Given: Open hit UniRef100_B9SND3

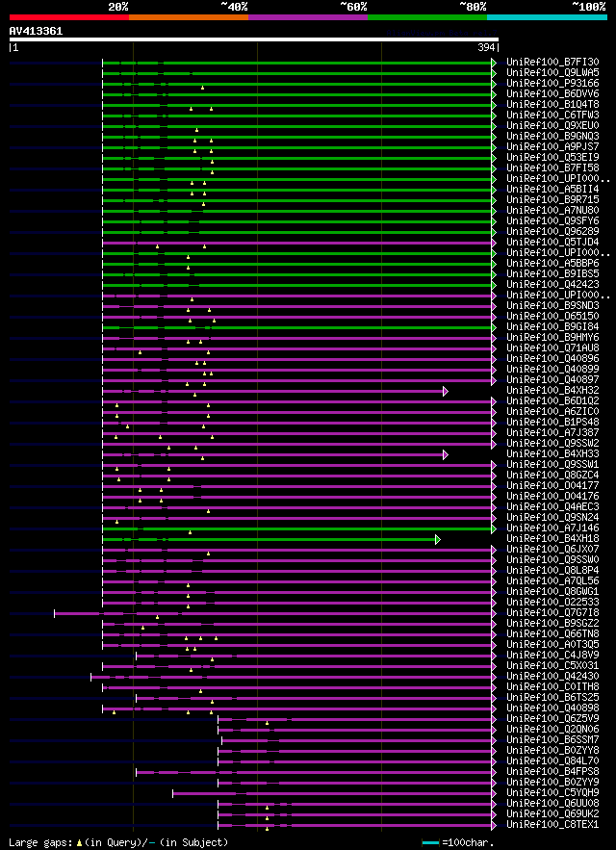Looking at the screenshot, I should 552,306.
